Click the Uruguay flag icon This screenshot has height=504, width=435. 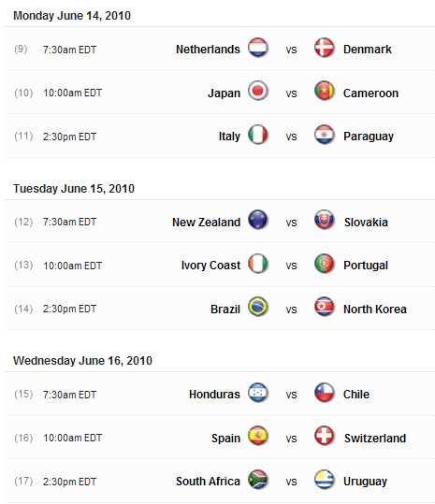324,480
